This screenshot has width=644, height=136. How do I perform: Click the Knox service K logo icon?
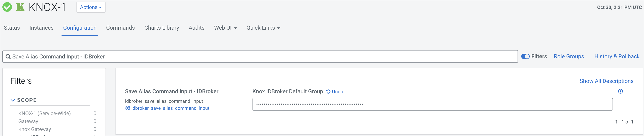[x=20, y=7]
